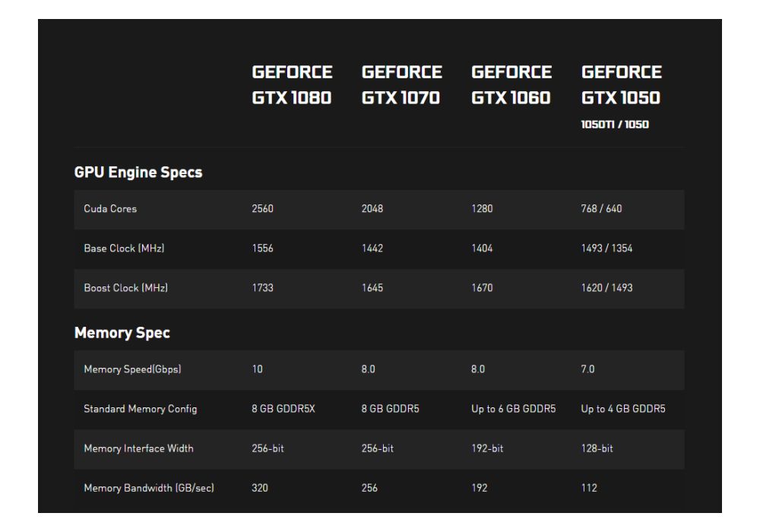Select the Standard Memory Config row label
Viewport: 760px width, 532px height.
click(x=140, y=409)
